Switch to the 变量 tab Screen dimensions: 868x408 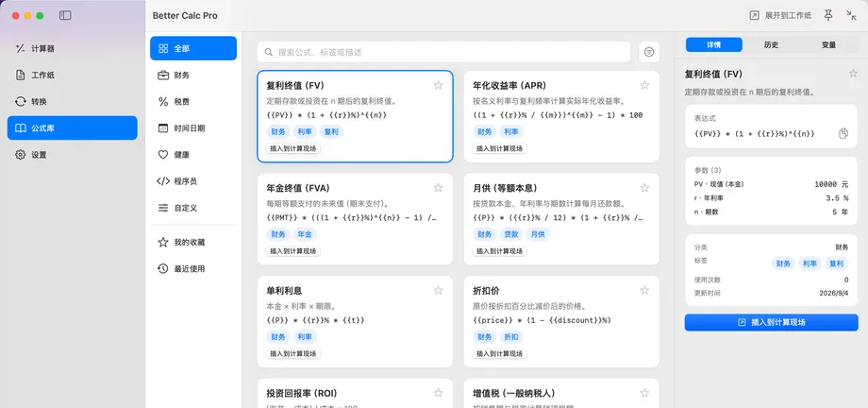click(x=828, y=45)
